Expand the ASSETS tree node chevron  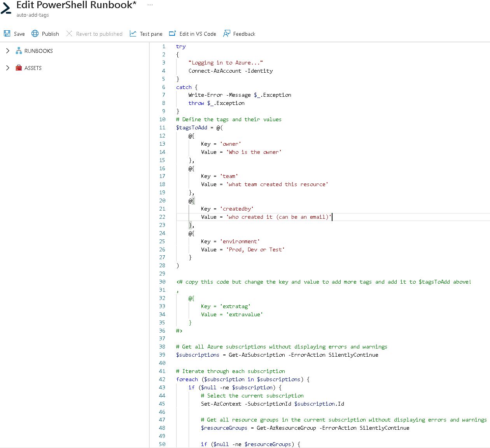pyautogui.click(x=7, y=68)
